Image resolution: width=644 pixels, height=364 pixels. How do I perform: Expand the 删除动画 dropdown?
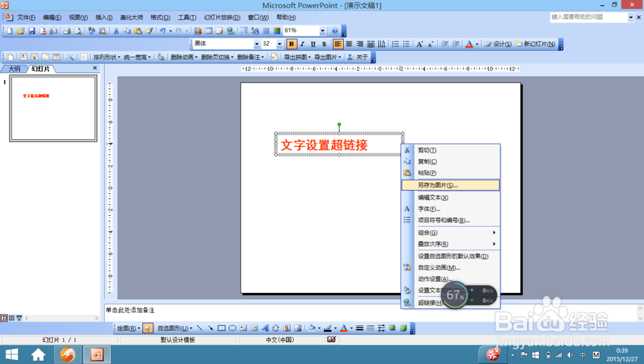[x=184, y=57]
